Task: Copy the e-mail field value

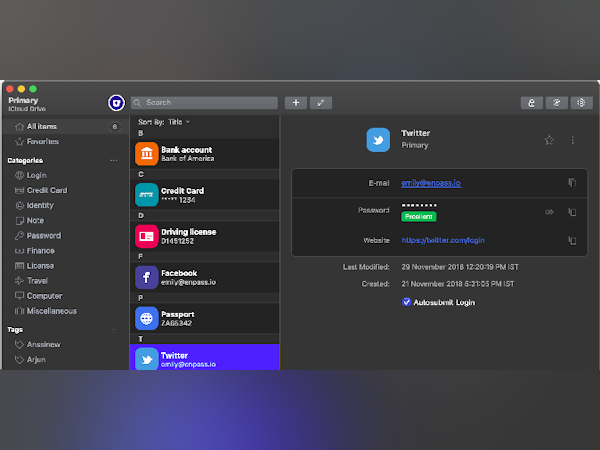Action: pyautogui.click(x=572, y=183)
